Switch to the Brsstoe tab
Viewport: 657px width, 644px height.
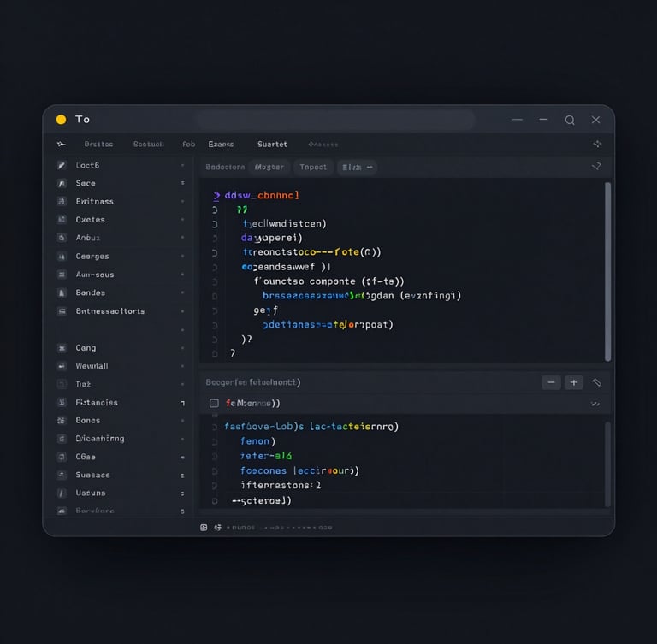click(98, 145)
